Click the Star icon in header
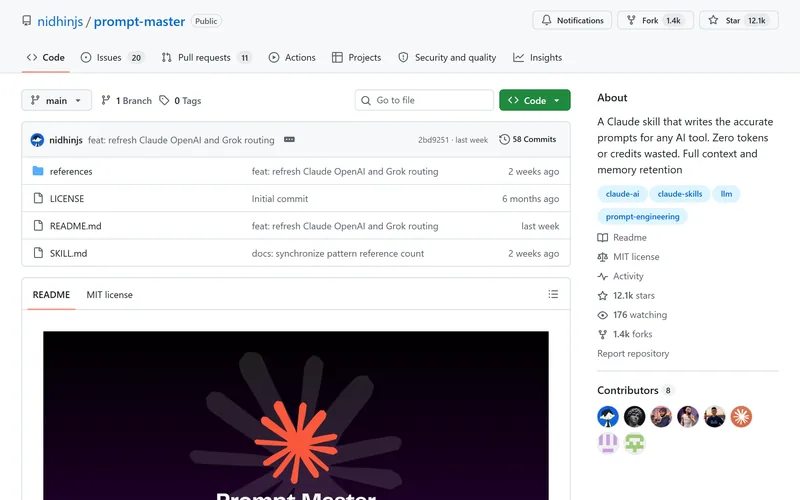This screenshot has width=800, height=500. [713, 20]
